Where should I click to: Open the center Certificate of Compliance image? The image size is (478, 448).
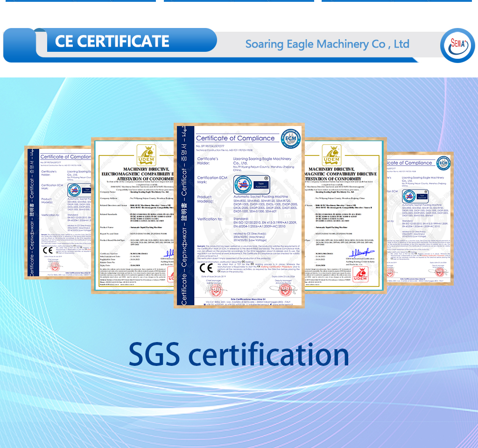tap(239, 216)
